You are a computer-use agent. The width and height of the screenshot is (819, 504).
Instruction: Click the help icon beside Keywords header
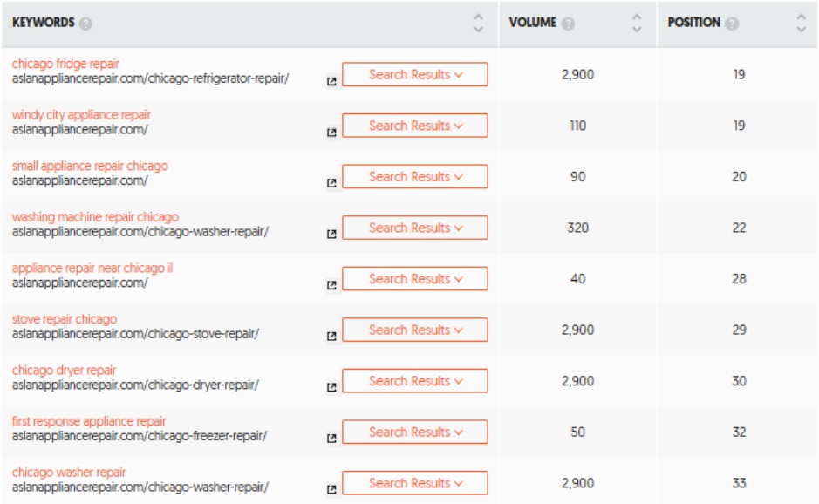pyautogui.click(x=85, y=24)
